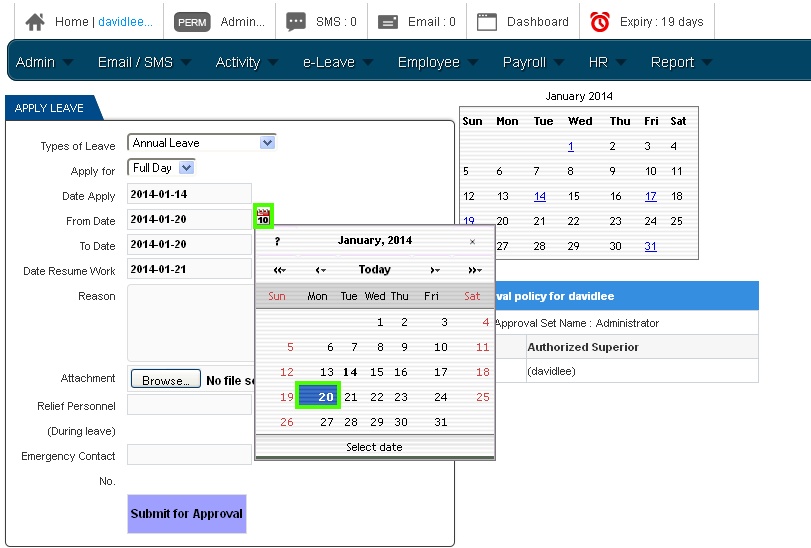The height and width of the screenshot is (548, 811).
Task: Click the Home house icon
Action: (x=35, y=22)
